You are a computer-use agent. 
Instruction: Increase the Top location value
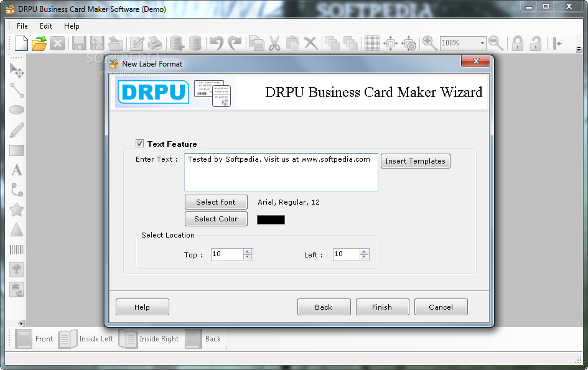(x=248, y=252)
